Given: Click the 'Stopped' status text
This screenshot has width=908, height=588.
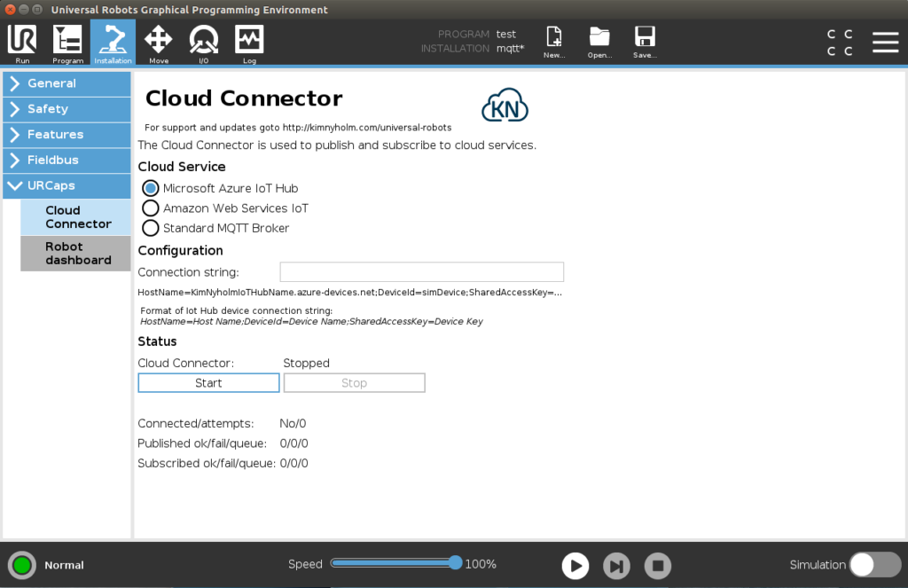Looking at the screenshot, I should [306, 364].
